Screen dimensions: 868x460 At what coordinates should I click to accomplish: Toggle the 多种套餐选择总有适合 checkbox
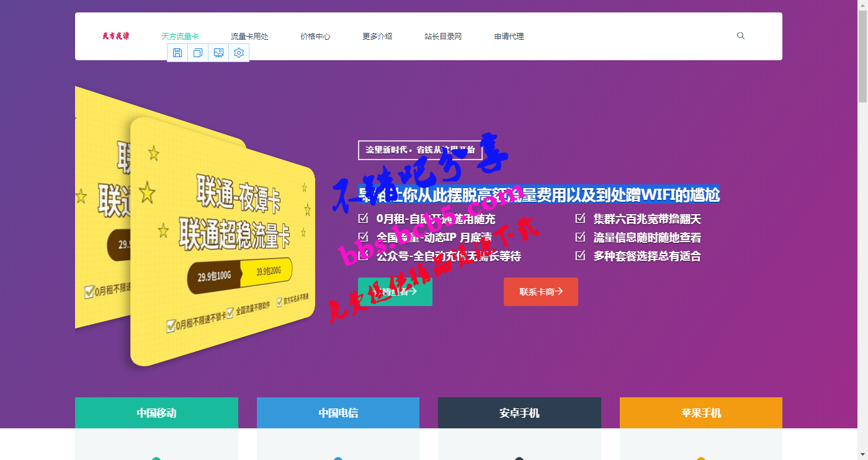pyautogui.click(x=580, y=255)
